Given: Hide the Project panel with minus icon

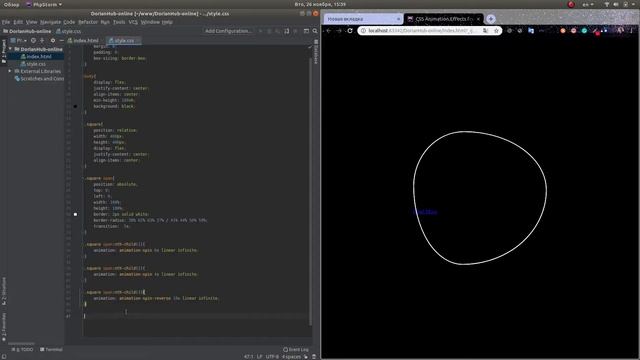Looking at the screenshot, I should click(x=61, y=40).
